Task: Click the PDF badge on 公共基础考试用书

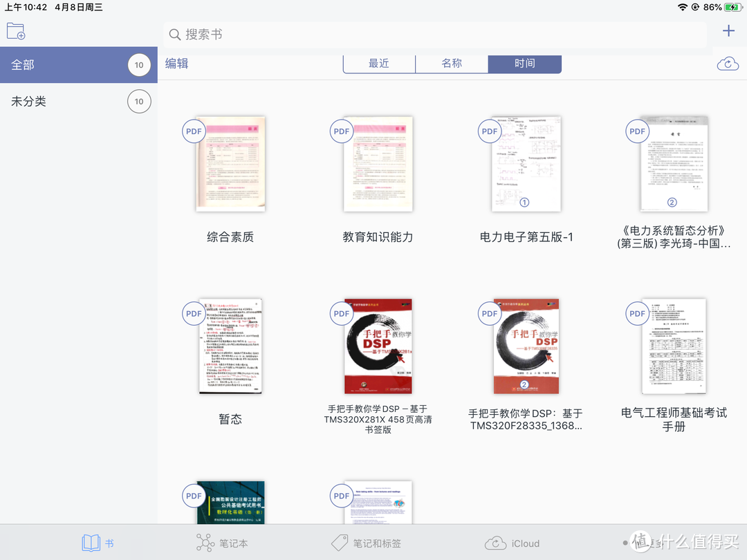Action: [194, 496]
